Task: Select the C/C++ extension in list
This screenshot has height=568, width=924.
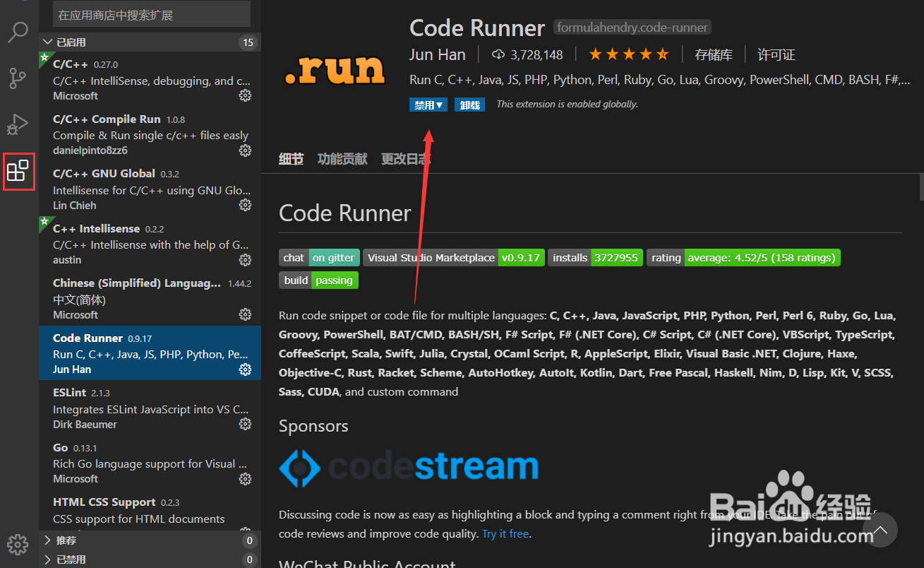Action: coord(150,79)
